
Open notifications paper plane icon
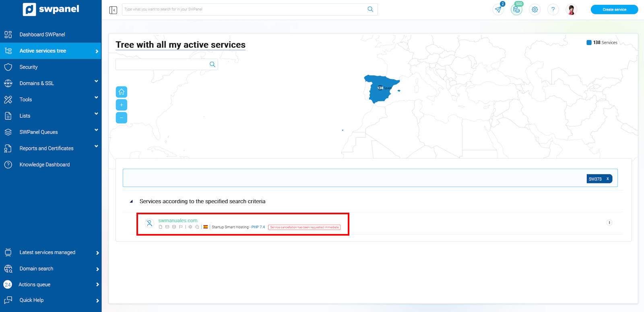click(499, 10)
